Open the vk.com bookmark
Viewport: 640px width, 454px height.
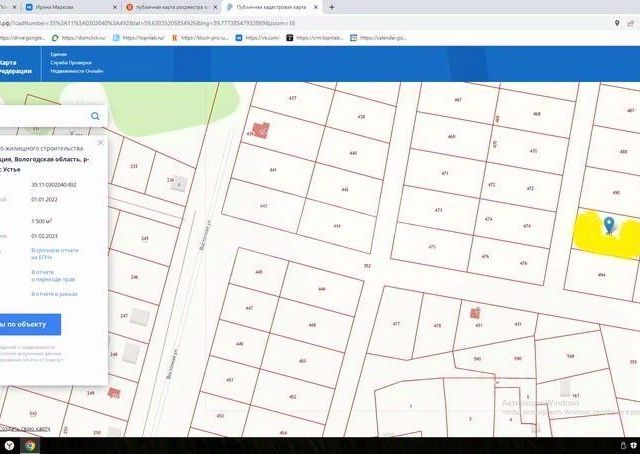pyautogui.click(x=258, y=38)
